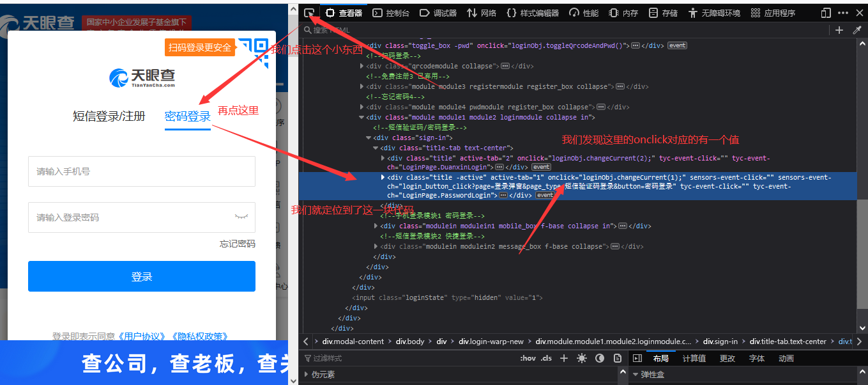Switch to the 控制台 tab
This screenshot has height=385, width=868.
point(391,13)
